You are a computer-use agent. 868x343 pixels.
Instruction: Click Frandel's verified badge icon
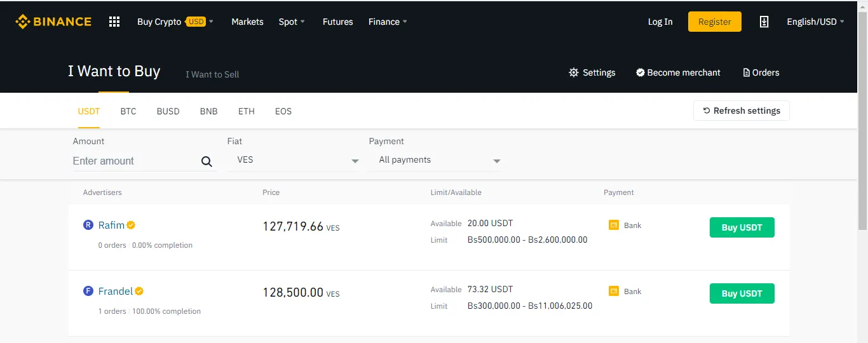point(139,291)
